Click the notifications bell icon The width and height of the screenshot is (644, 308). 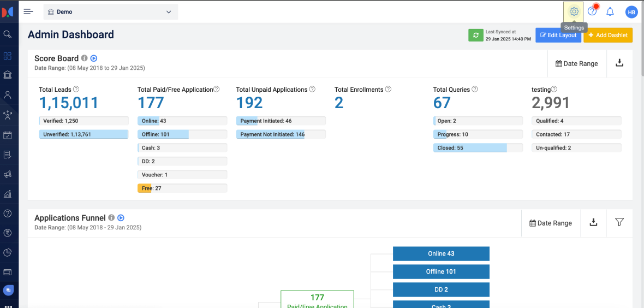click(610, 11)
